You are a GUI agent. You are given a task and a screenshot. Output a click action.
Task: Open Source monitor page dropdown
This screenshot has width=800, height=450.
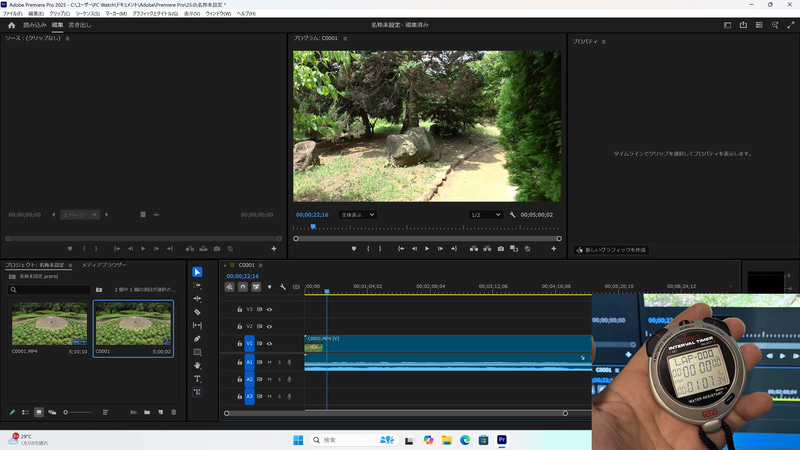[x=80, y=215]
